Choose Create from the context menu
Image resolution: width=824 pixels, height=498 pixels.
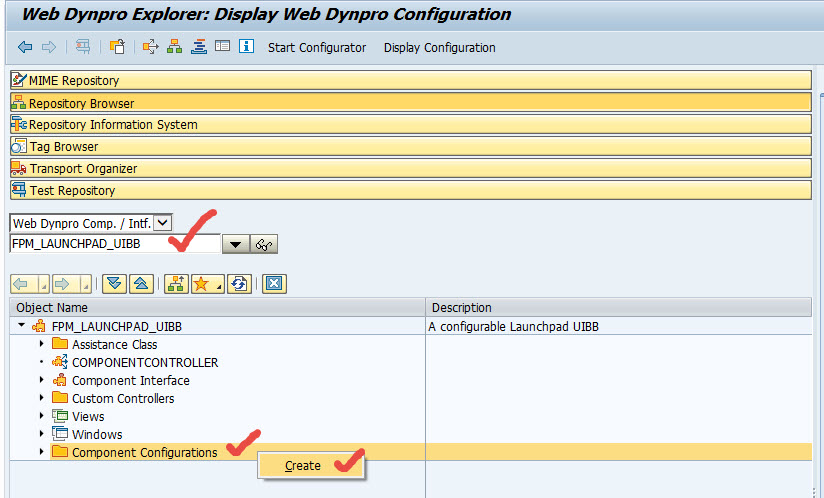[311, 466]
